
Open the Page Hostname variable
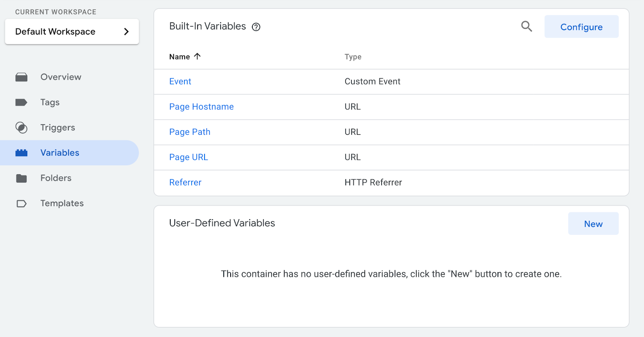[x=201, y=107]
